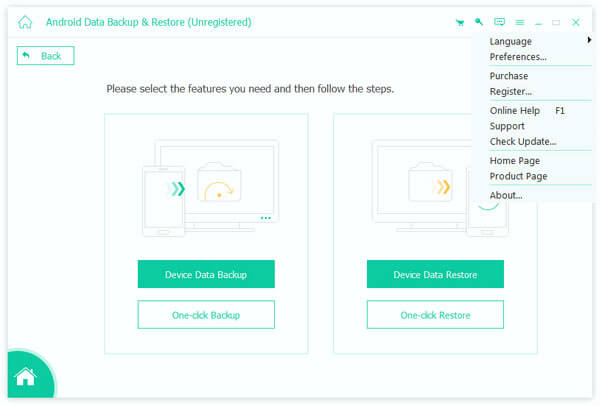Choose One-click Restore
This screenshot has height=406, width=600.
[x=435, y=315]
